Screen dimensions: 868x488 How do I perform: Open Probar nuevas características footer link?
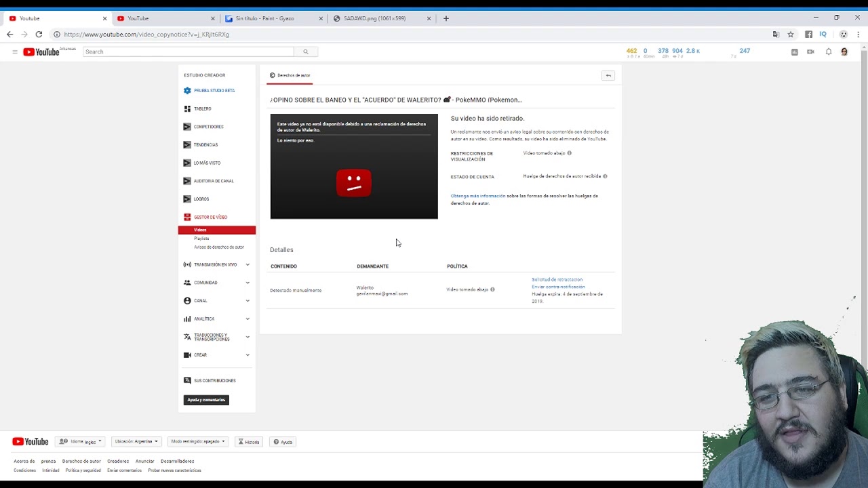click(174, 470)
